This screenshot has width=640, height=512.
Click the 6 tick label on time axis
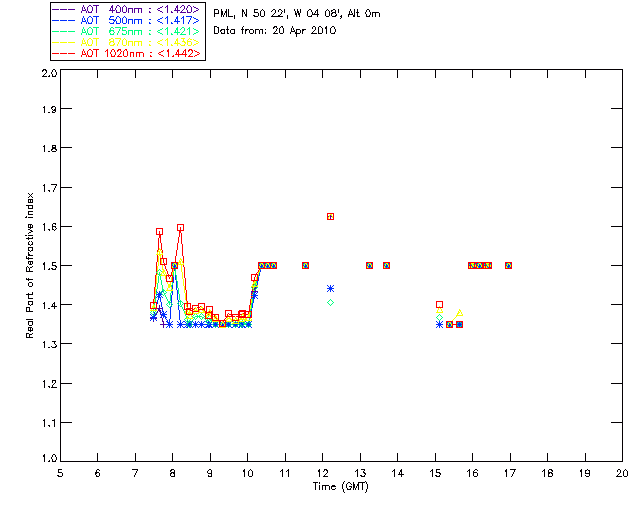[98, 473]
